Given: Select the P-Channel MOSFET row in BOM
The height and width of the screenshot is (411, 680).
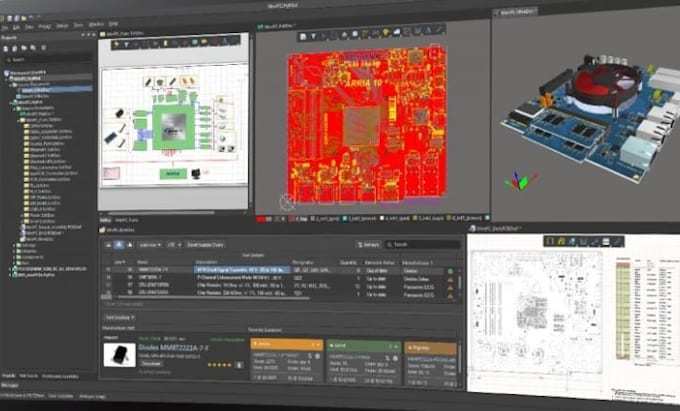Looking at the screenshot, I should pyautogui.click(x=278, y=277).
